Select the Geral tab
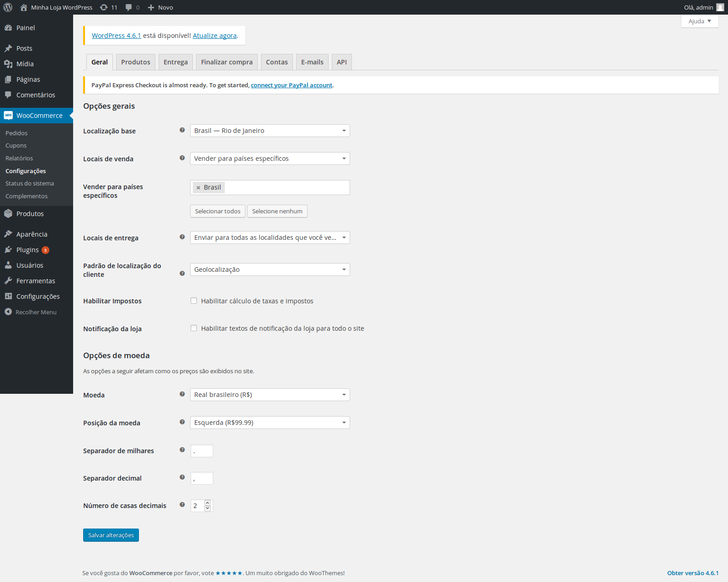Viewport: 728px width, 582px height. pos(100,62)
